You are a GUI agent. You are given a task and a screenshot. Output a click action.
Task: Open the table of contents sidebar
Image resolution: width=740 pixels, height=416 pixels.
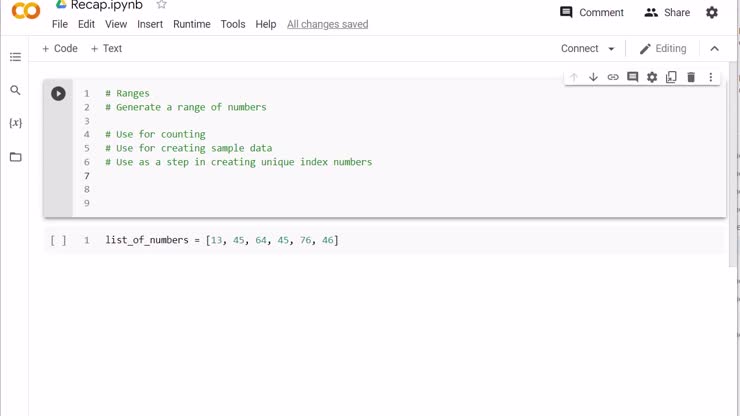(x=15, y=57)
